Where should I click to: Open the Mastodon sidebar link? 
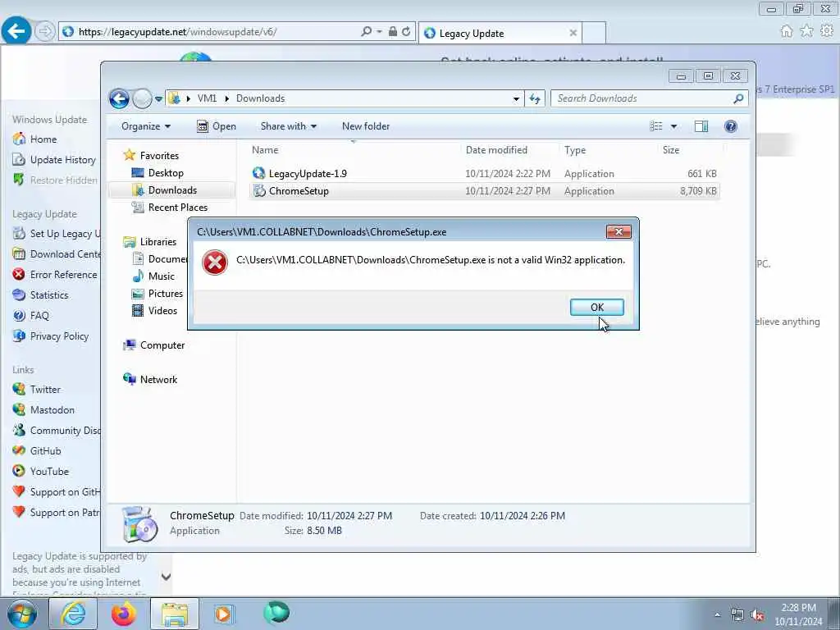click(x=52, y=410)
